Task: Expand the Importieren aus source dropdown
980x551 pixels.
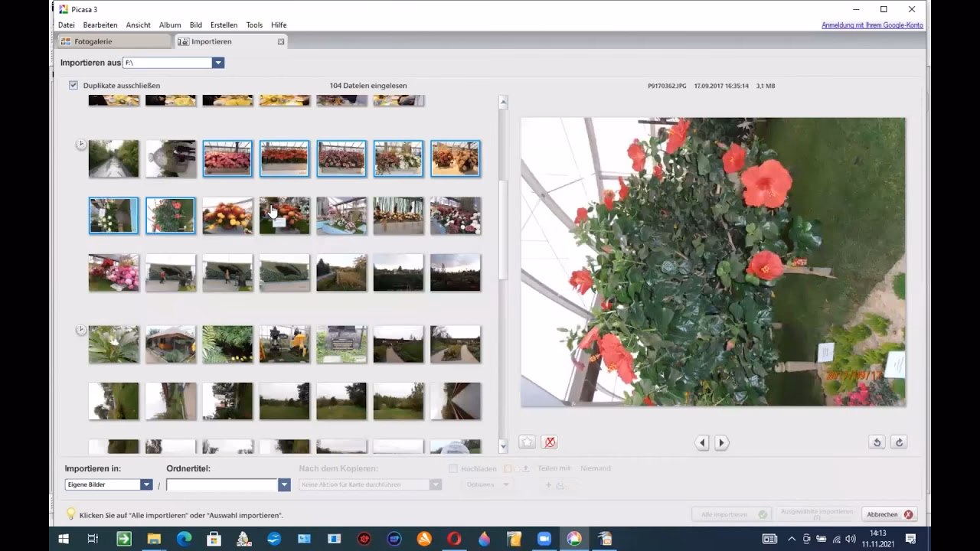Action: 218,63
